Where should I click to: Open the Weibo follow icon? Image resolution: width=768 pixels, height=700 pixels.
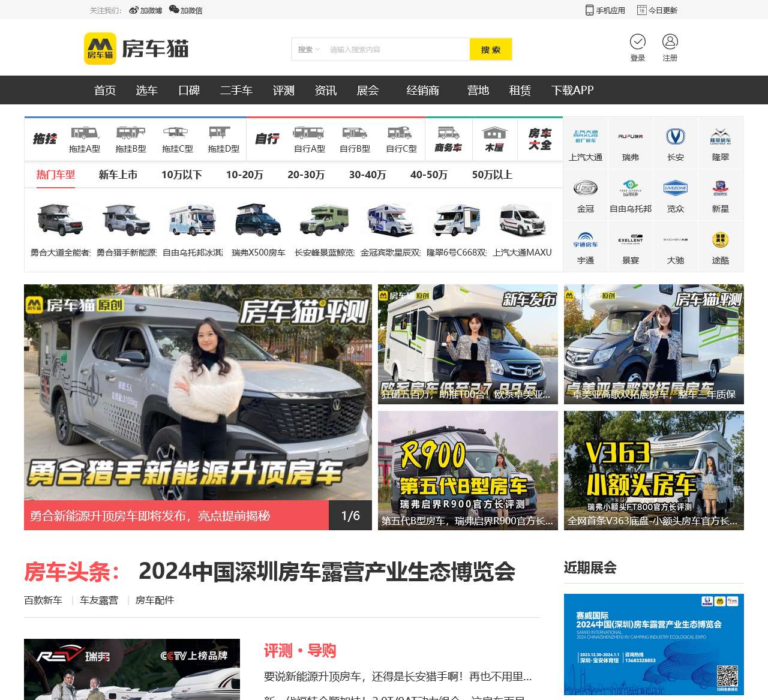click(134, 10)
